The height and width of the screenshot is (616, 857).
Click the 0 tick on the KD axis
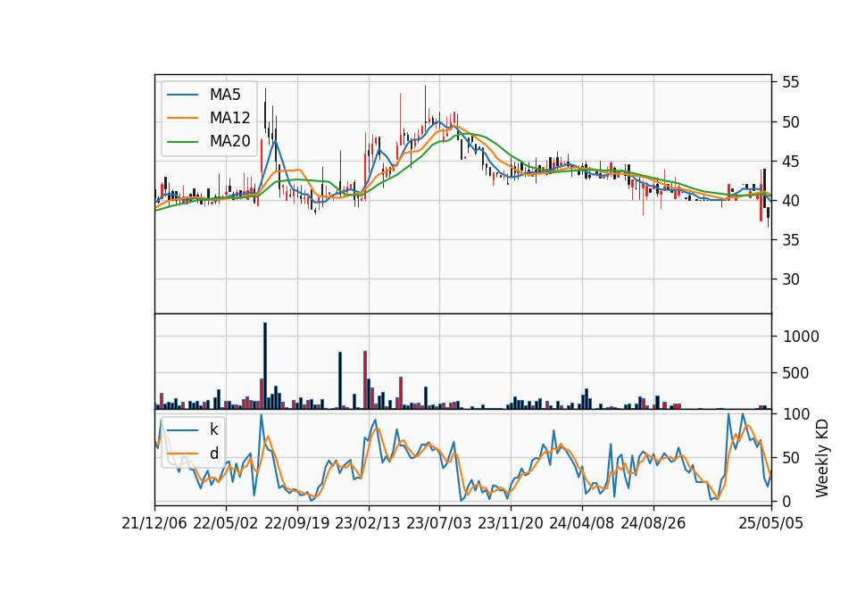(787, 501)
